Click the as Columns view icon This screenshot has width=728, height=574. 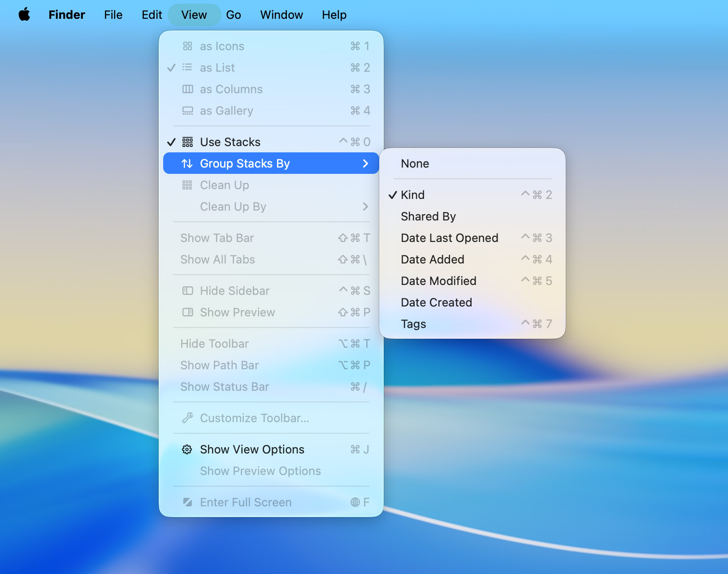[187, 89]
